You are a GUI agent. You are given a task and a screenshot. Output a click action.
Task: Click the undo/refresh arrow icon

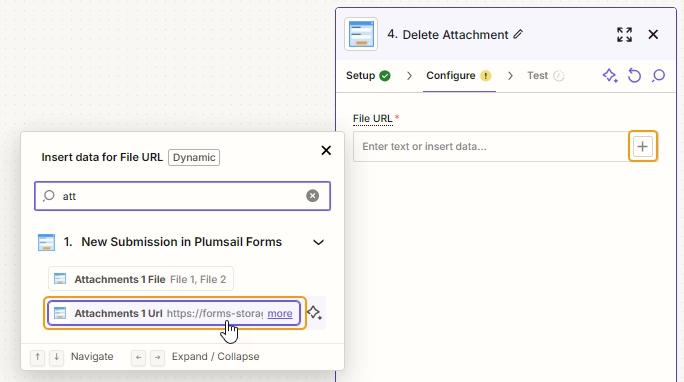[634, 75]
